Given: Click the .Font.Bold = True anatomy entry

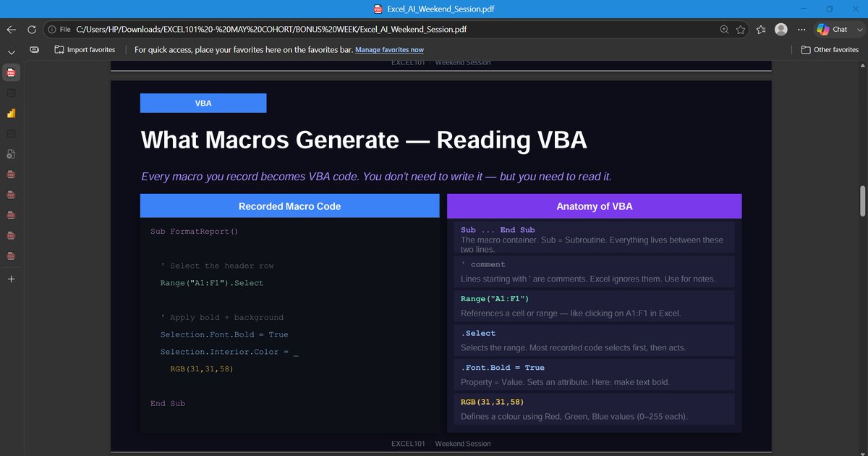Looking at the screenshot, I should click(595, 374).
